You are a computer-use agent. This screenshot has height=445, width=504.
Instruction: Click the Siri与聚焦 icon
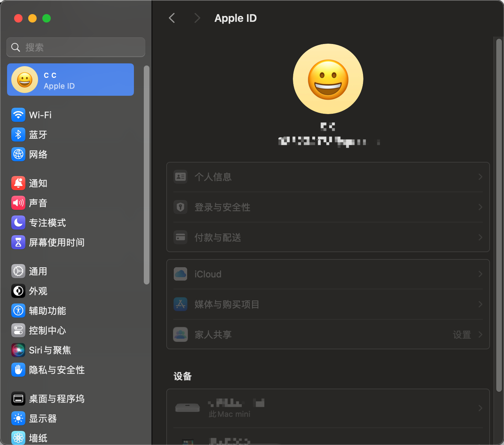coord(18,350)
